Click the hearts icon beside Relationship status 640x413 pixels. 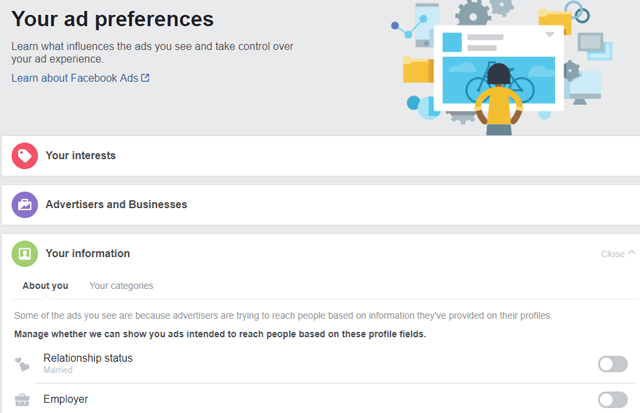point(22,364)
